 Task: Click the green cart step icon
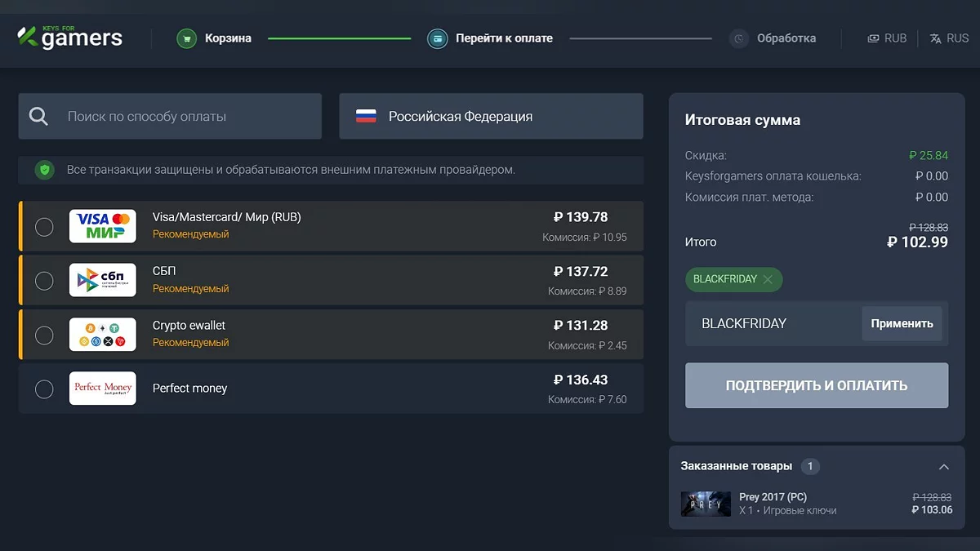pos(187,38)
